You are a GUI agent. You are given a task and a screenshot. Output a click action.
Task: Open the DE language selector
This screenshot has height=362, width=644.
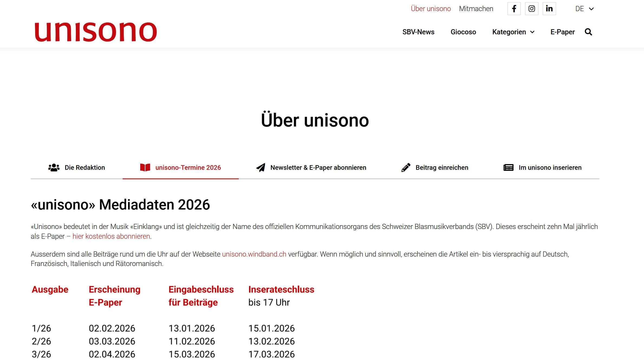(584, 8)
